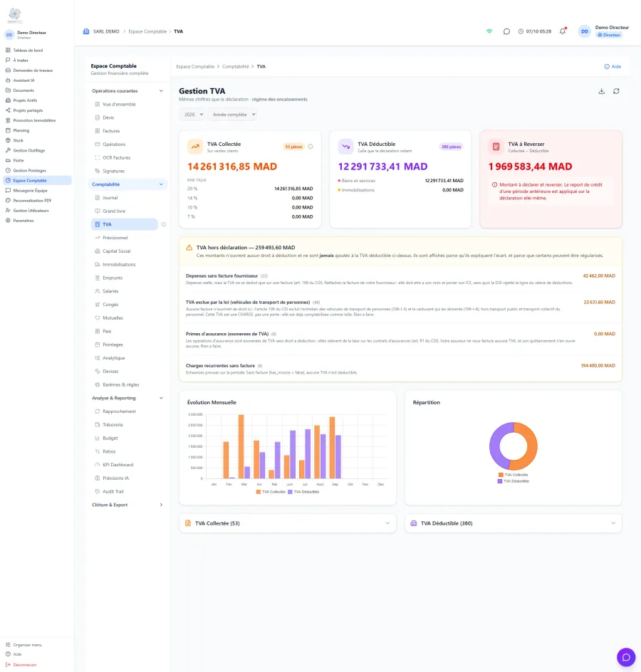This screenshot has height=672, width=641.
Task: Click Comptabilité in inner breadcrumb
Action: click(x=236, y=66)
